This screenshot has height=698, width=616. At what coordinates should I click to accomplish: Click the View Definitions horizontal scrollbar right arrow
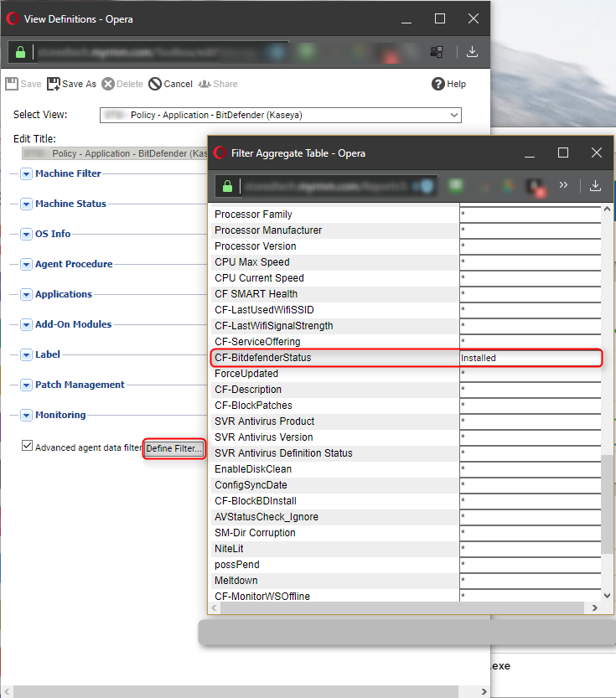[484, 691]
